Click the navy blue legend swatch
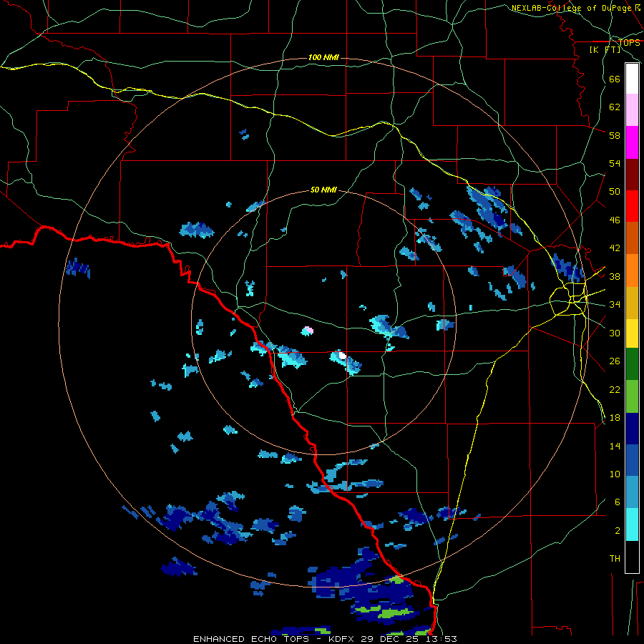644x644 pixels. point(632,429)
